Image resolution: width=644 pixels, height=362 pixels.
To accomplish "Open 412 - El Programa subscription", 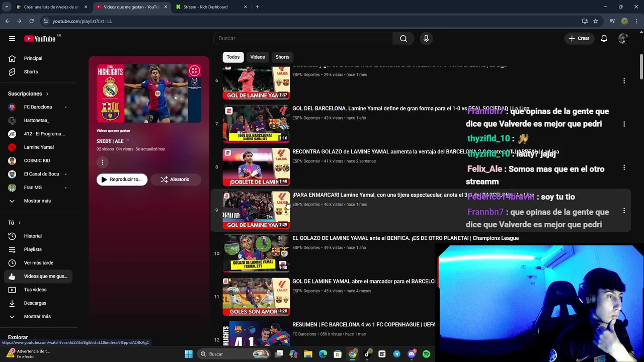I will click(38, 134).
